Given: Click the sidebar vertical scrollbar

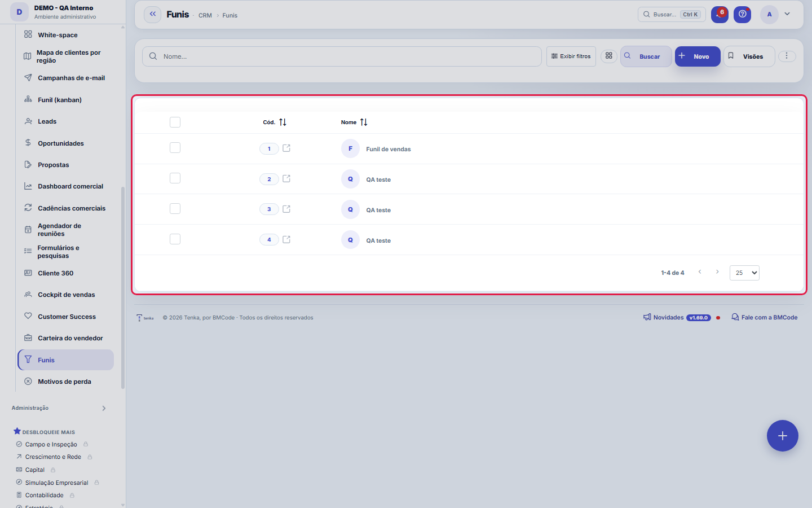Looking at the screenshot, I should pos(123,288).
